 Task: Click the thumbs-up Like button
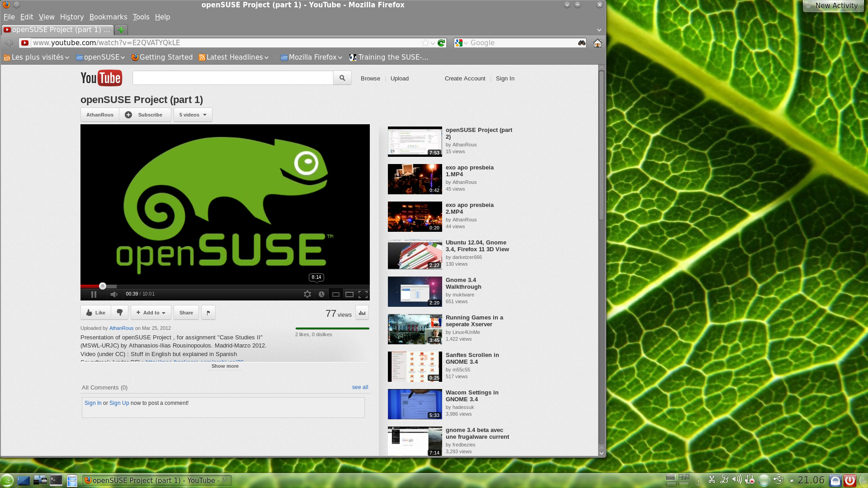[96, 313]
